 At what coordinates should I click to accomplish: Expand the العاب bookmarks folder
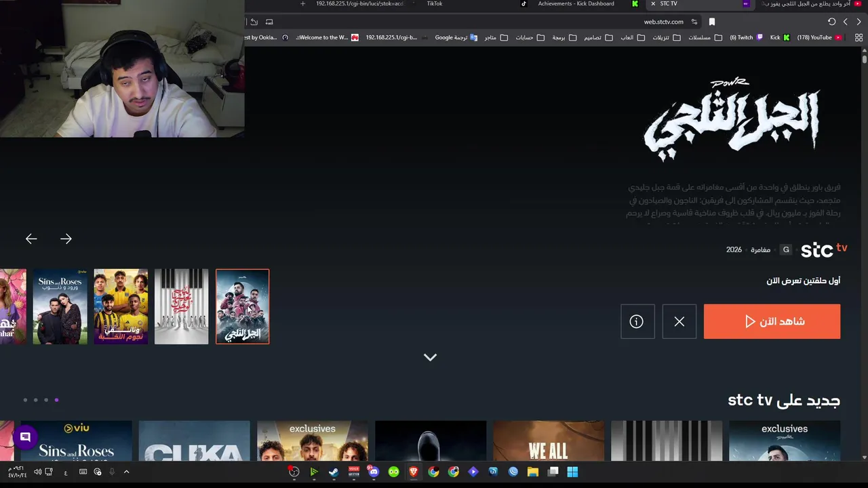coord(632,37)
